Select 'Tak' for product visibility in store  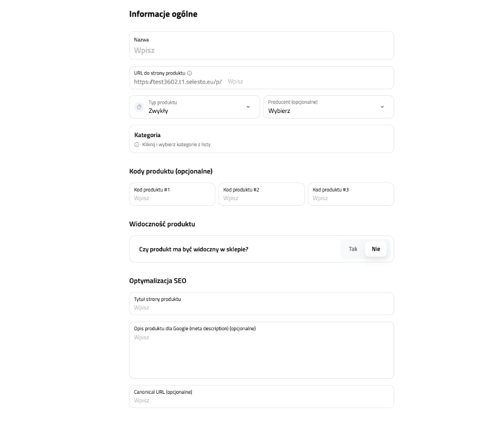click(353, 249)
